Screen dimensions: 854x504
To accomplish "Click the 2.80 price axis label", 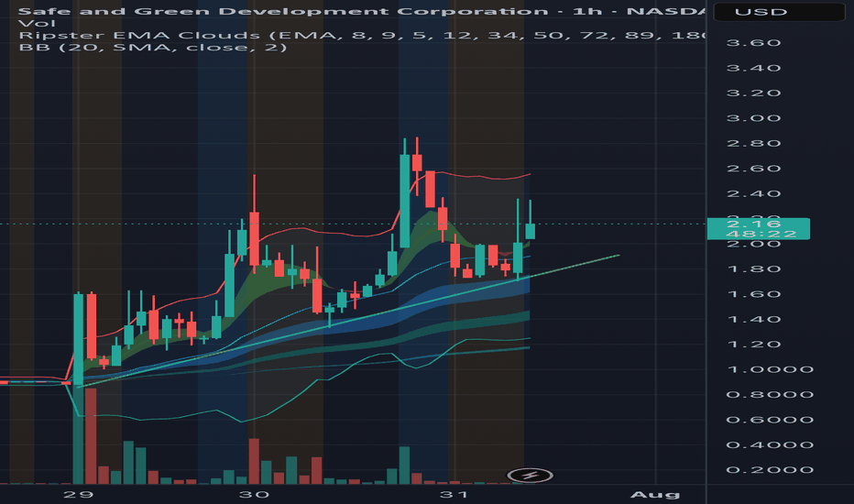I will (754, 143).
